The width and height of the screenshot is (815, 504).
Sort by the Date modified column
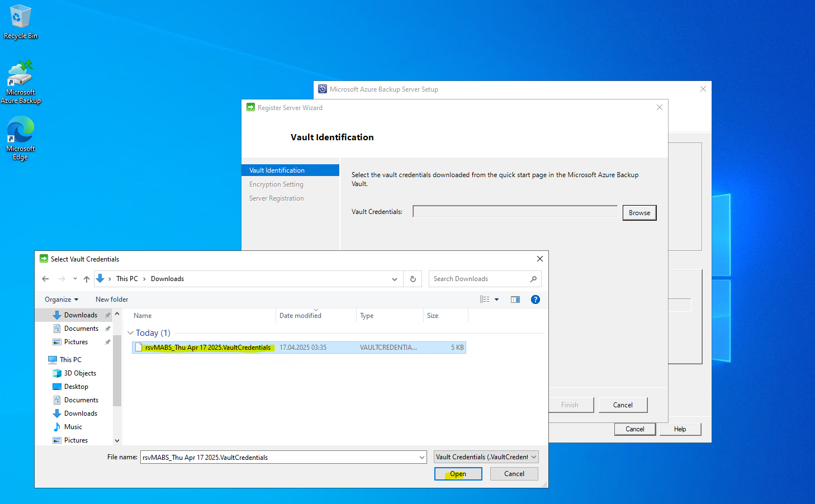click(300, 316)
